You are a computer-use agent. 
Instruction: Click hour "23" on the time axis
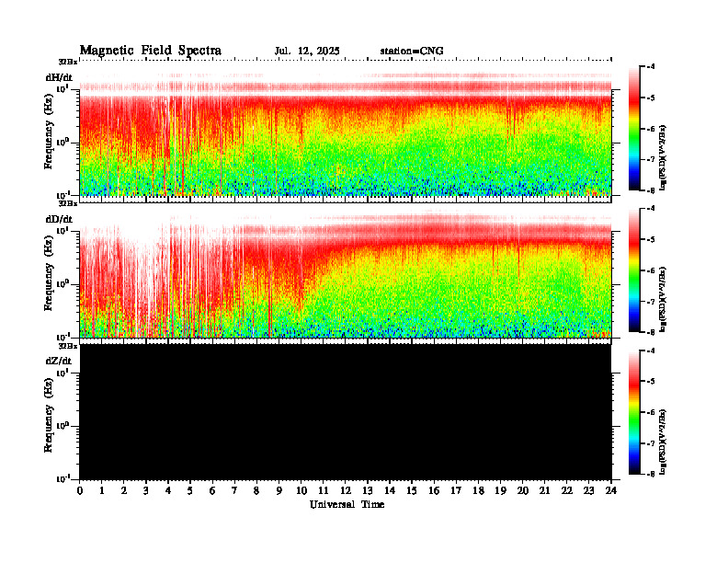[x=588, y=490]
